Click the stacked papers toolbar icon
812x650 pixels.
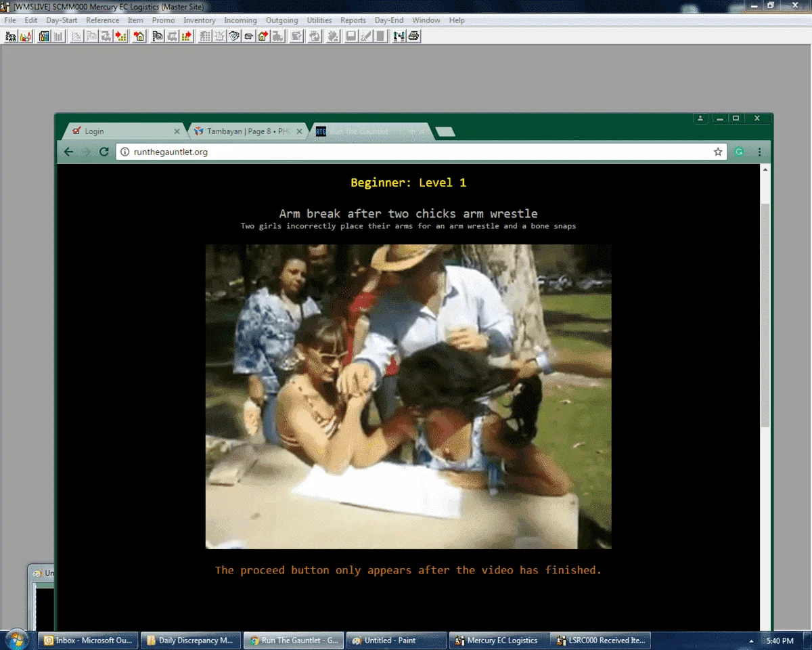234,36
